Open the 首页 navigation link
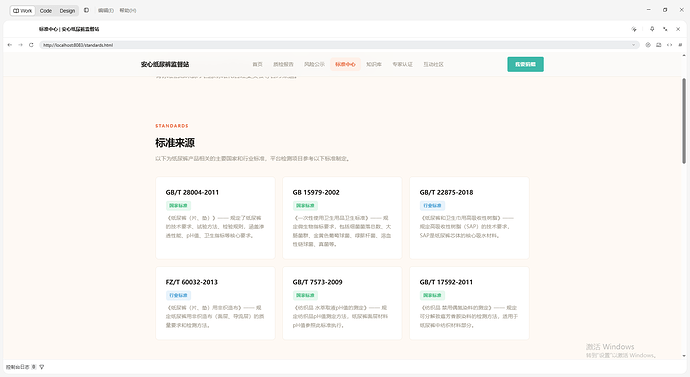The height and width of the screenshot is (377, 690). (257, 64)
